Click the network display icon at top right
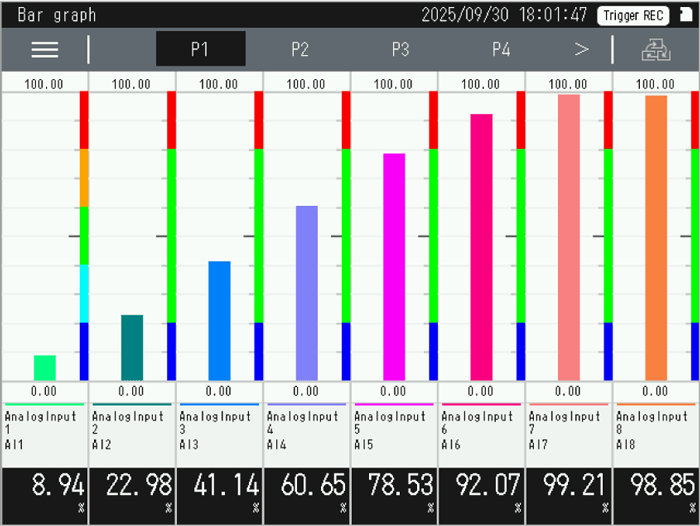700x526 pixels. click(x=656, y=49)
